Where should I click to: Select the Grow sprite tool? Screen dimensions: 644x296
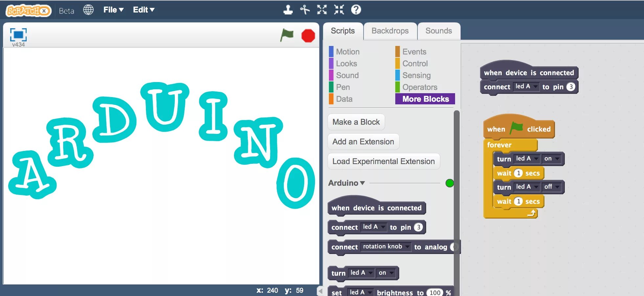pyautogui.click(x=322, y=10)
